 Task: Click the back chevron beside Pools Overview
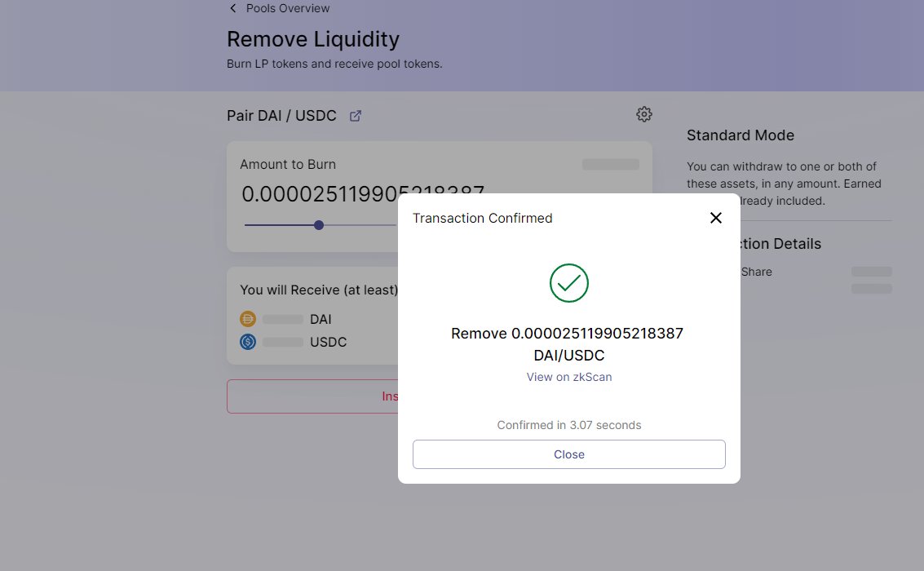coord(232,8)
